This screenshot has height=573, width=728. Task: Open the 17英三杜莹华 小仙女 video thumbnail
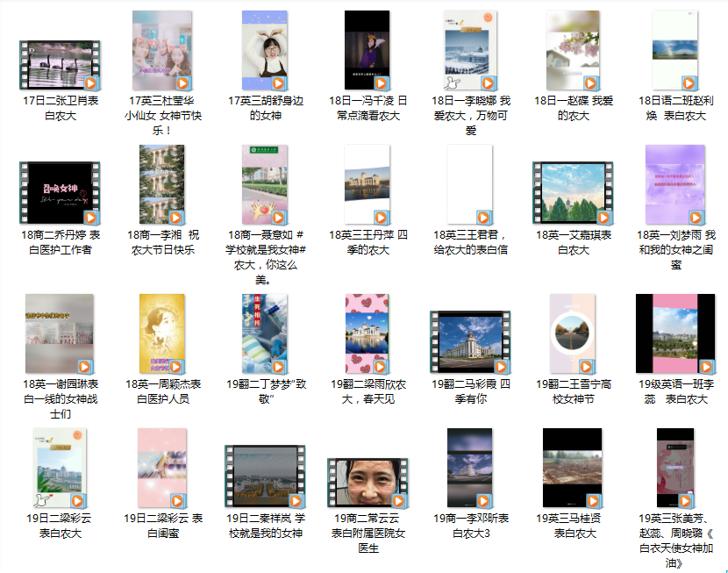tap(162, 51)
